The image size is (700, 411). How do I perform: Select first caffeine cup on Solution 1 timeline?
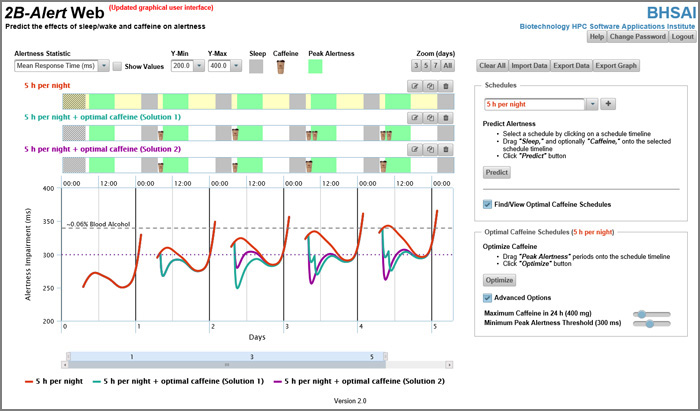coord(161,134)
